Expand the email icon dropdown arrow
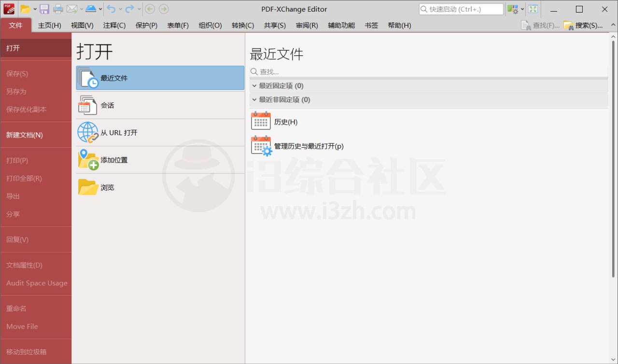Viewport: 618px width, 364px height. point(81,9)
